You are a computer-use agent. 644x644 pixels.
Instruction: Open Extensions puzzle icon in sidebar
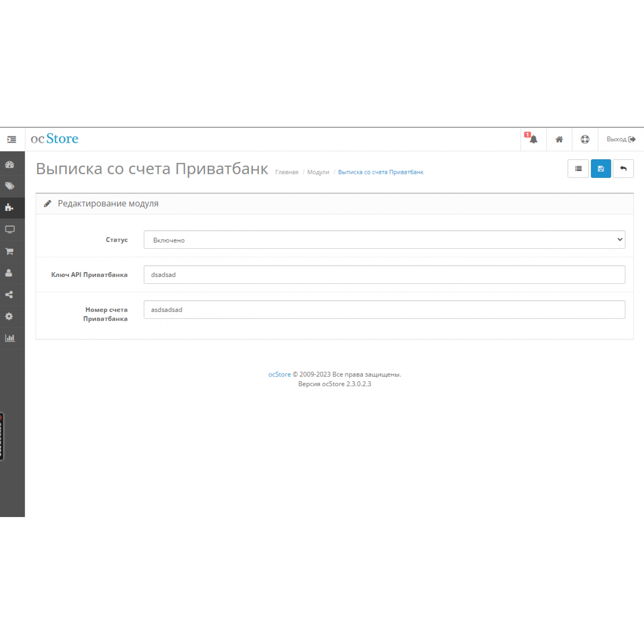point(10,207)
